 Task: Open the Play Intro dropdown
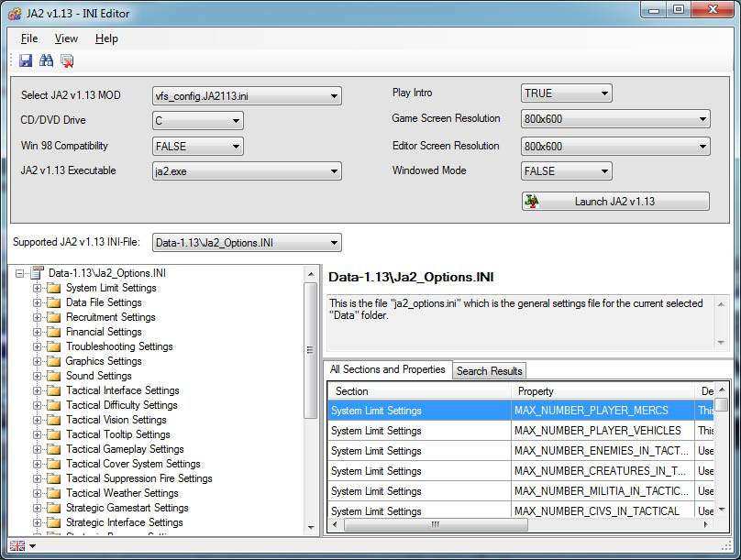tap(566, 93)
